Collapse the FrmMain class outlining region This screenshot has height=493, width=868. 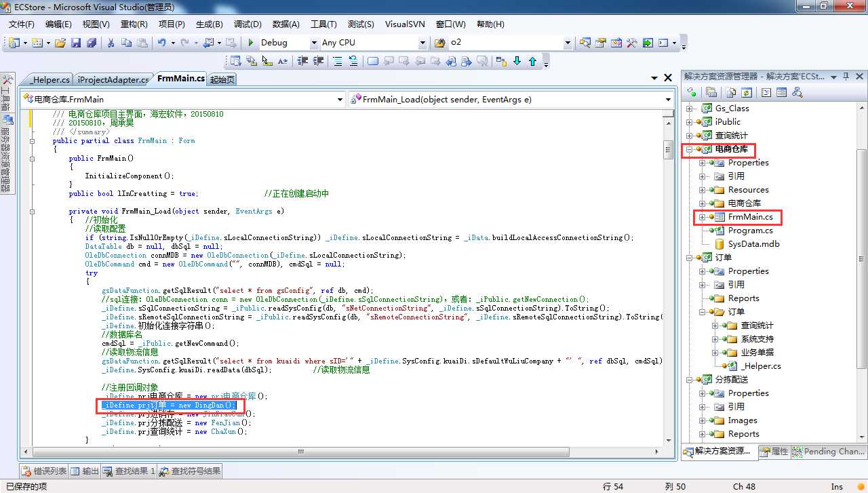click(31, 140)
